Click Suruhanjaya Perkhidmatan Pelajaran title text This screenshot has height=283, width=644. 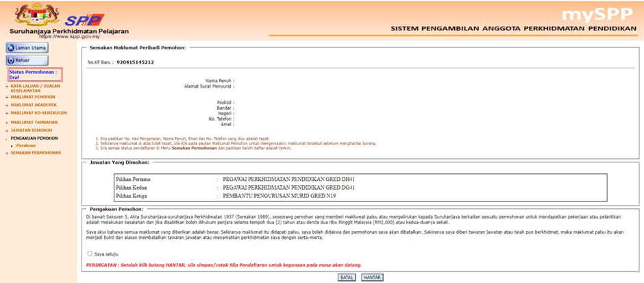(69, 31)
